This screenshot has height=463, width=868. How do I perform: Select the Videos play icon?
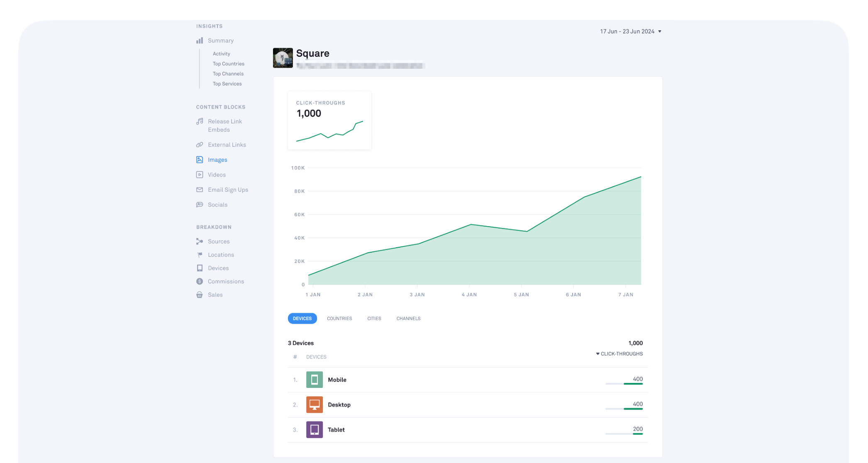[x=200, y=175]
